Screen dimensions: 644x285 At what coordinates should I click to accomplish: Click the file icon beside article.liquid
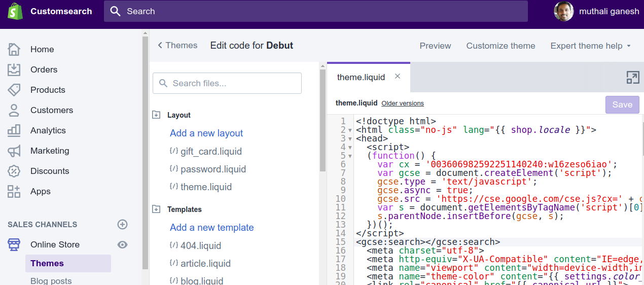coord(174,263)
